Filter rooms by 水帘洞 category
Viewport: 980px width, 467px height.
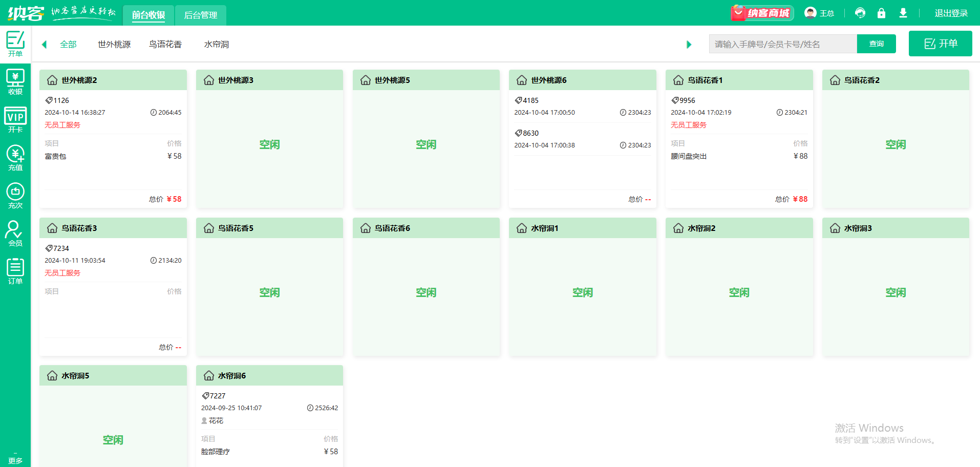coord(217,45)
